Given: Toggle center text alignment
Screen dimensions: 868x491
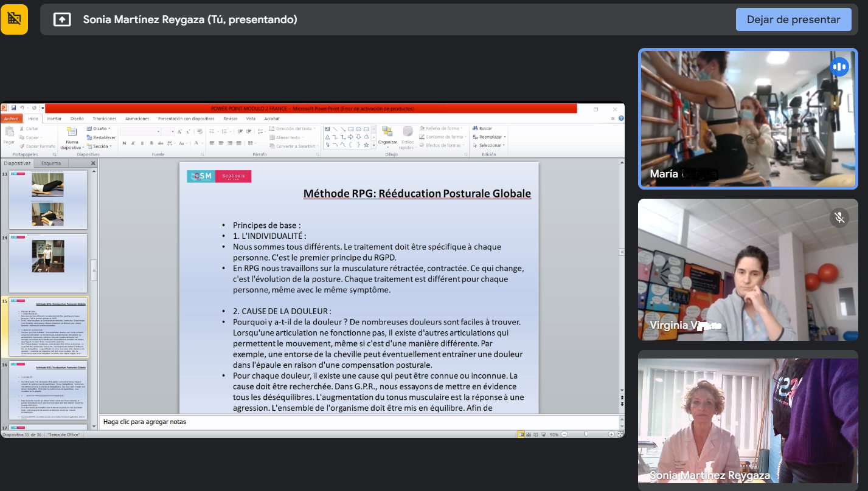Looking at the screenshot, I should (221, 143).
